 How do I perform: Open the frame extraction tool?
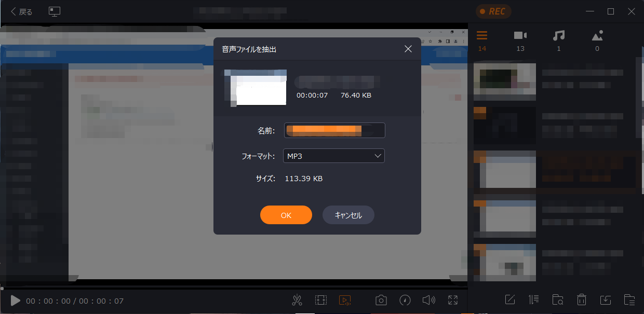click(x=321, y=300)
